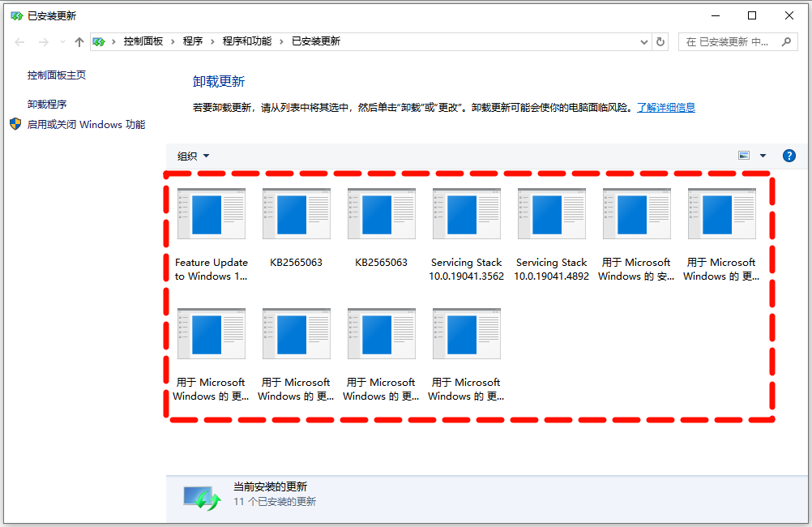Click the 卸载更新 heading
The height and width of the screenshot is (527, 812).
(219, 81)
